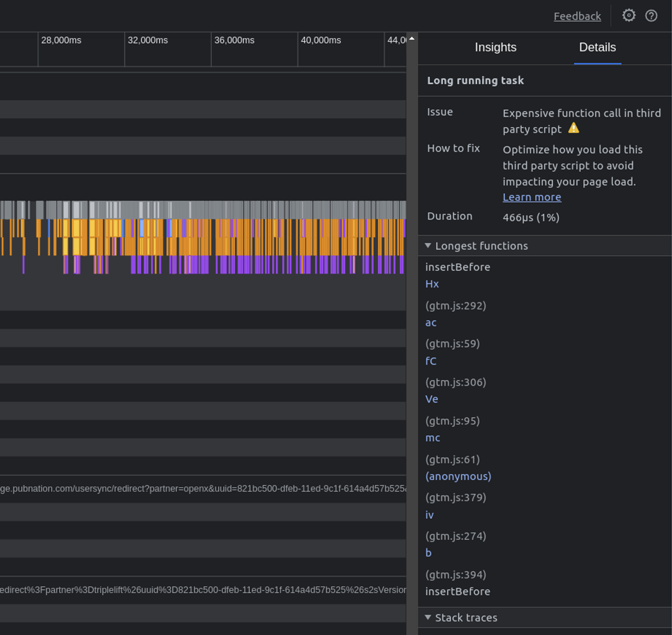
Task: Click the up arrow on the panel divider
Action: [412, 38]
